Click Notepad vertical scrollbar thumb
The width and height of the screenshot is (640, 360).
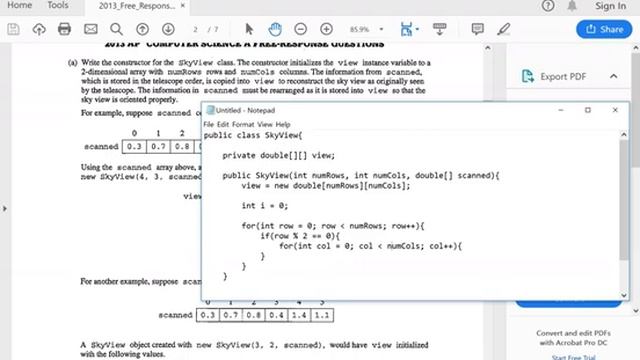click(x=624, y=200)
